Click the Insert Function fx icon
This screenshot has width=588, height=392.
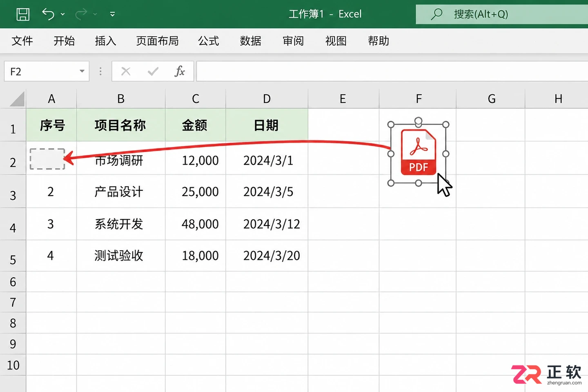point(180,71)
